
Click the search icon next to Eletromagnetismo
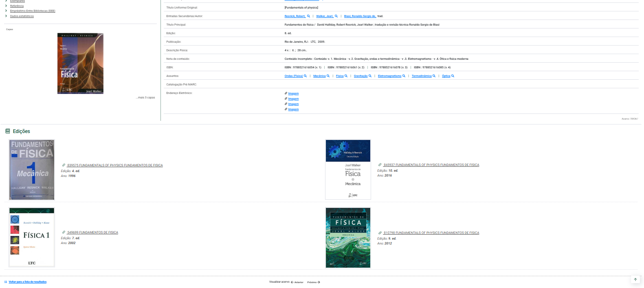(x=404, y=76)
